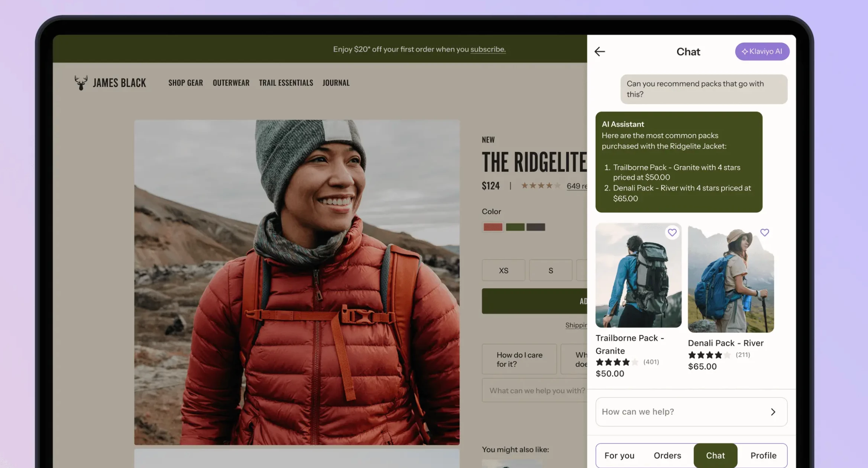Switch to the Orders tab
Image resolution: width=868 pixels, height=468 pixels.
pos(667,455)
